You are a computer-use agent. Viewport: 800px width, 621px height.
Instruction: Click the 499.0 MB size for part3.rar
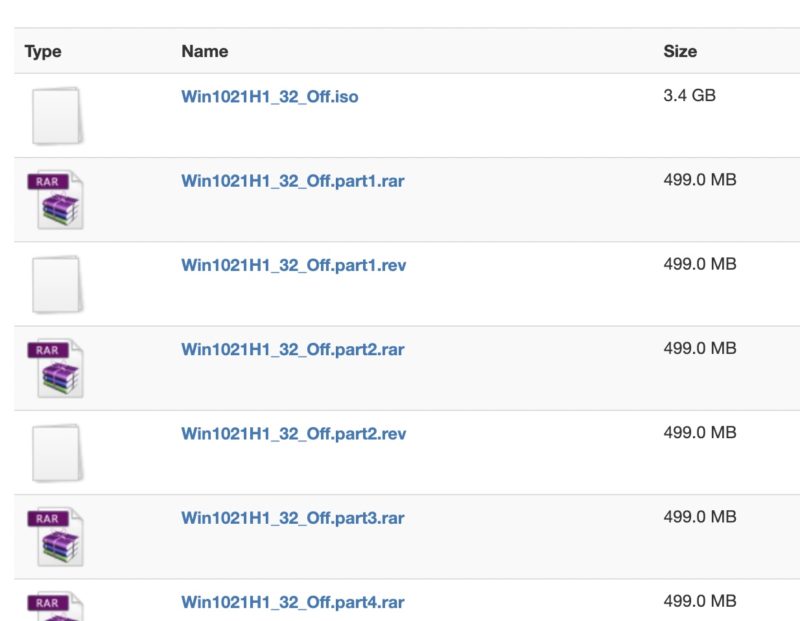click(699, 518)
